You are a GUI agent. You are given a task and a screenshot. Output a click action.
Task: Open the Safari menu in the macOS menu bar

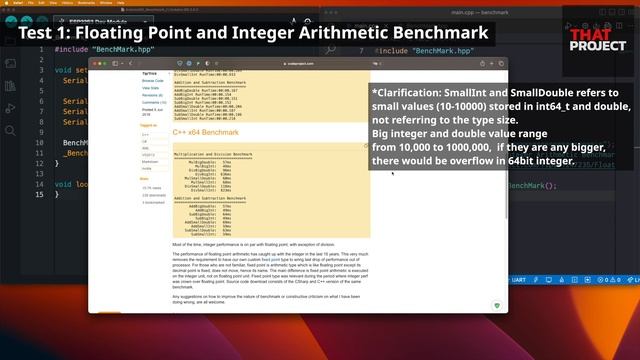[18, 3]
